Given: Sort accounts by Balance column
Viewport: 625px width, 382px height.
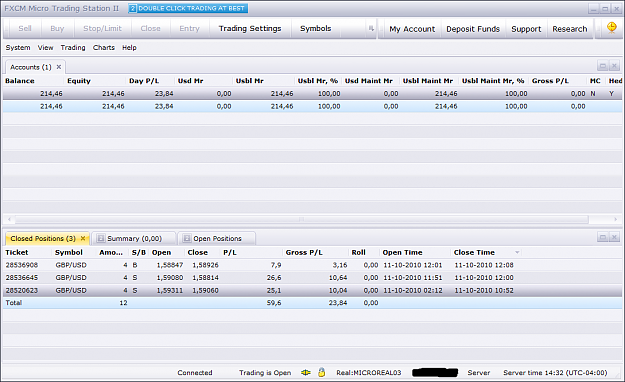Looking at the screenshot, I should [20, 81].
